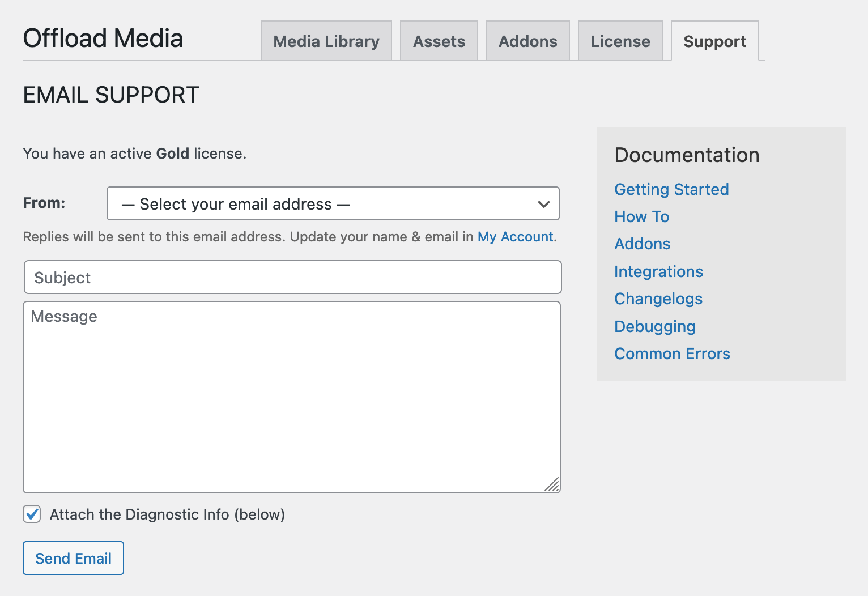View the Changelogs documentation link
The image size is (868, 596).
click(658, 299)
